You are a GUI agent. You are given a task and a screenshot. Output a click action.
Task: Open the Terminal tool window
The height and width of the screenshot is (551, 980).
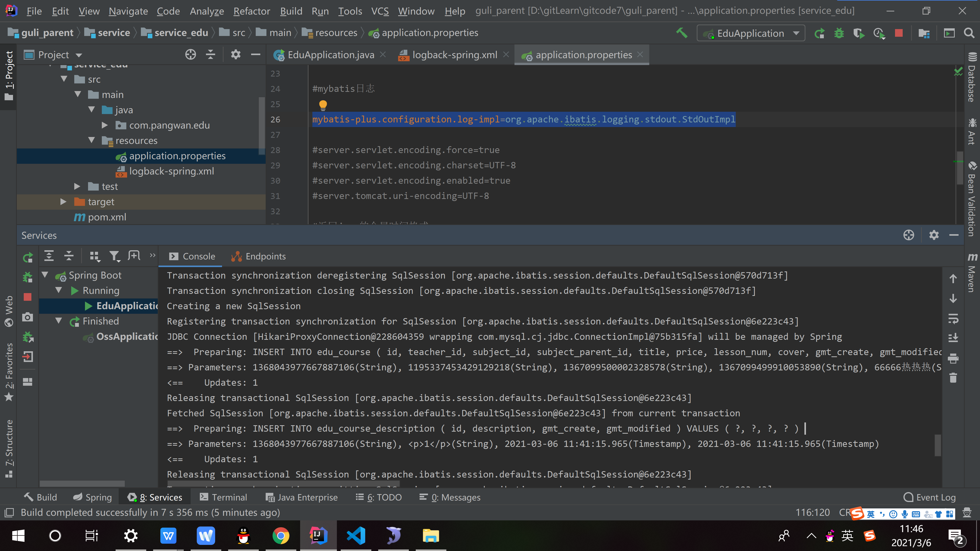(223, 497)
